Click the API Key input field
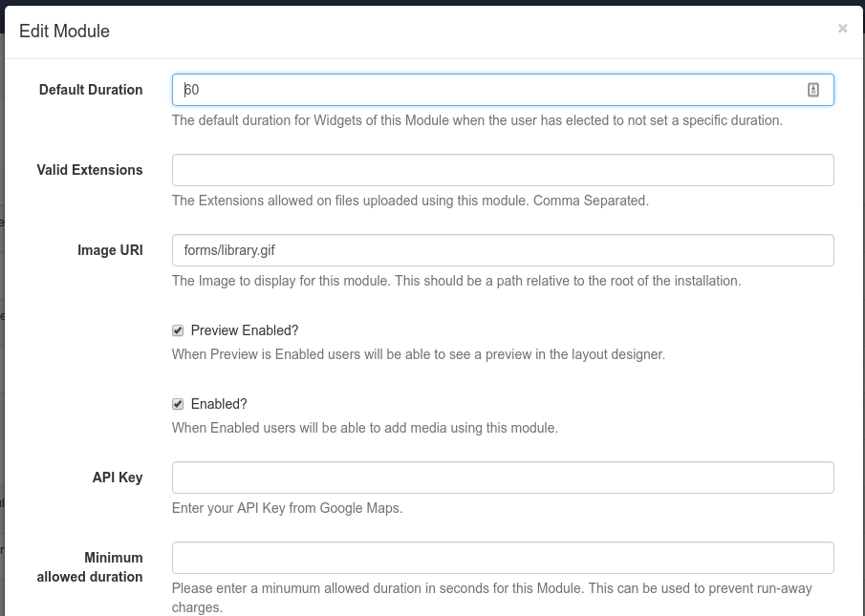Image resolution: width=865 pixels, height=616 pixels. (502, 477)
